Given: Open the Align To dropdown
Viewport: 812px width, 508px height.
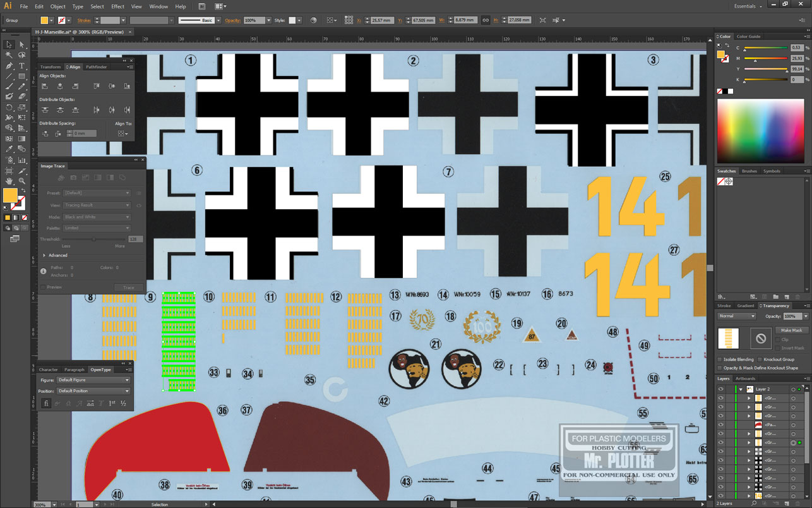Looking at the screenshot, I should pos(123,134).
